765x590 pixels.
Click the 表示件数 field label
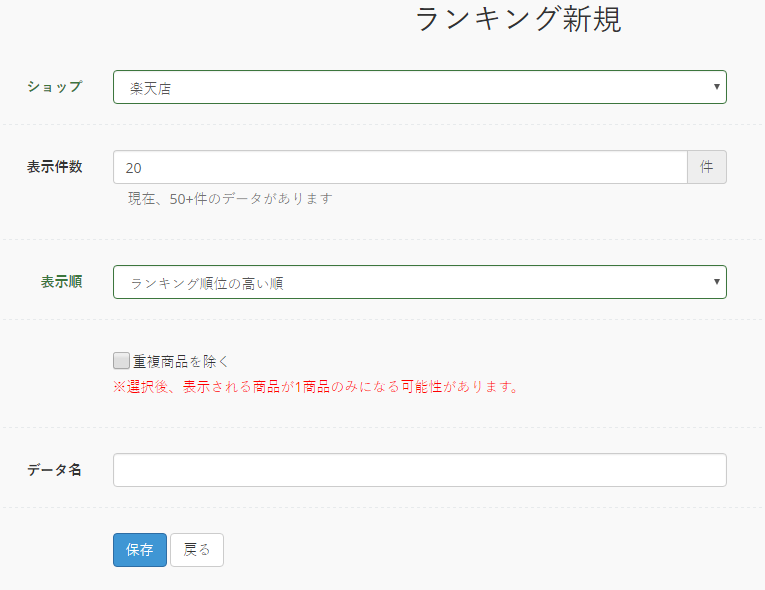point(55,167)
